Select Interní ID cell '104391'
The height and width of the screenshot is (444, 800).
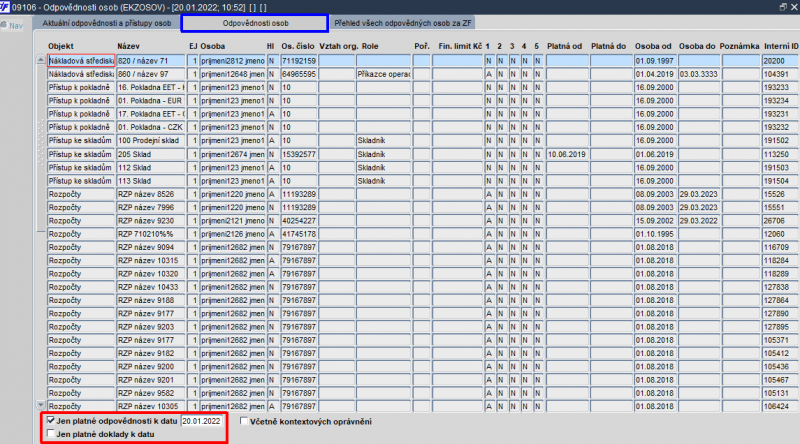pyautogui.click(x=781, y=74)
